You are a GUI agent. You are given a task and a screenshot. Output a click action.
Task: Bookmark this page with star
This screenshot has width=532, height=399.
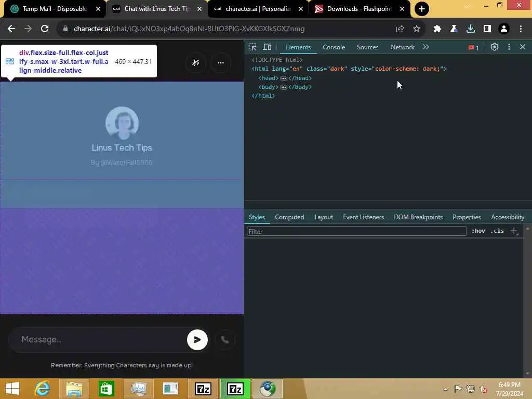pos(417,29)
